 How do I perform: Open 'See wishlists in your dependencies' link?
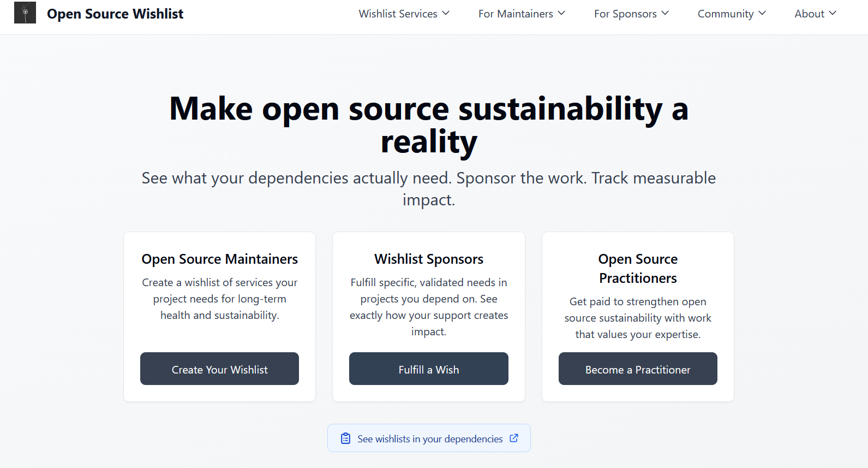429,438
